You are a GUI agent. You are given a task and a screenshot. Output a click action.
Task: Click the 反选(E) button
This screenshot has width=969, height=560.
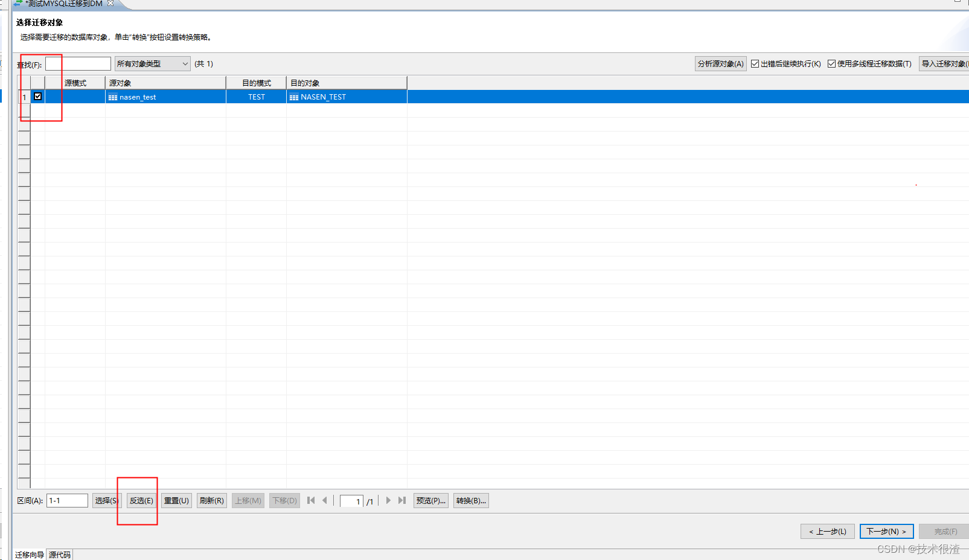coord(141,500)
